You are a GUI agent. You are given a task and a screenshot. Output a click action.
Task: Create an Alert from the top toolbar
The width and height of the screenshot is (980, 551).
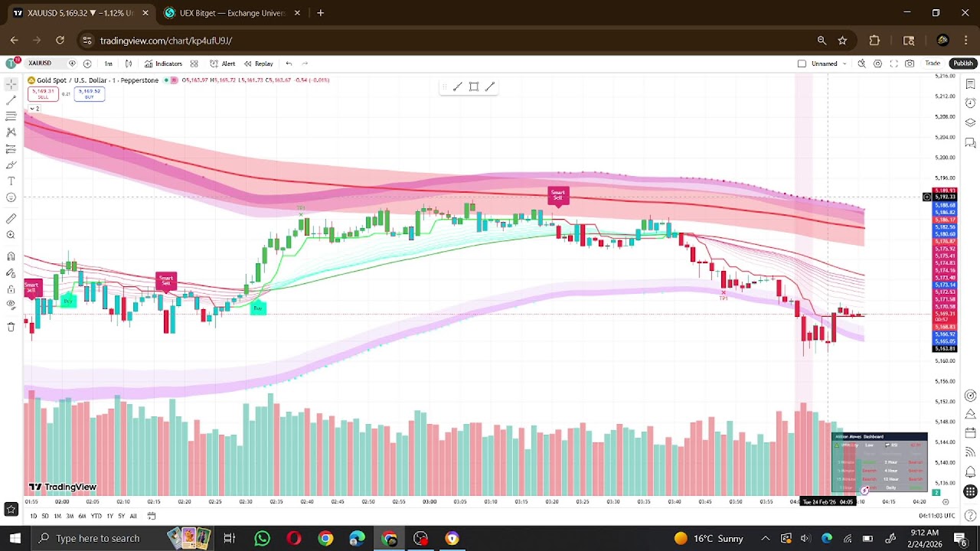(x=223, y=64)
